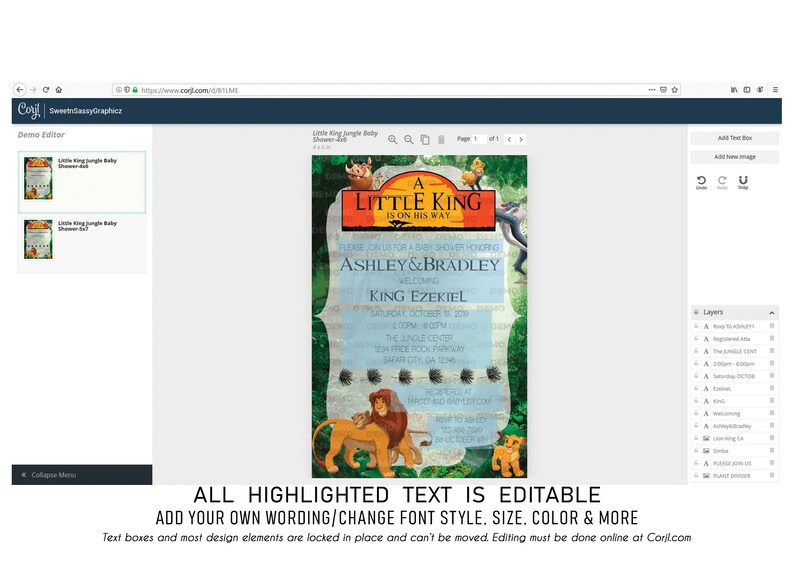Toggle lock on EzekieL layer
This screenshot has width=794, height=567.
coord(696,388)
